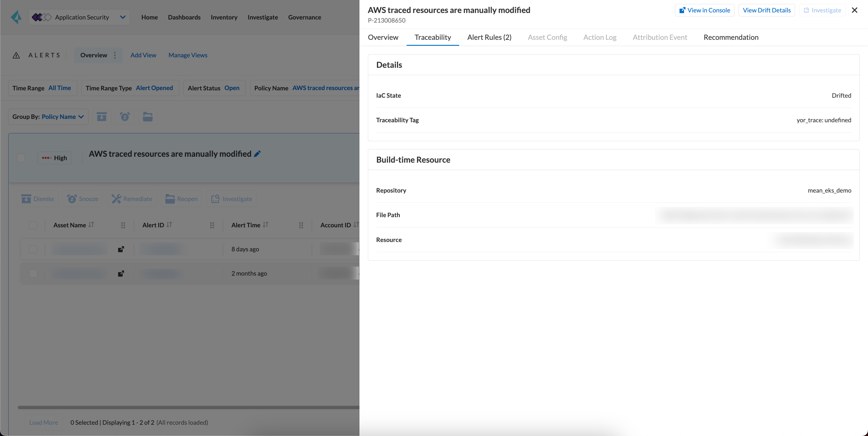This screenshot has width=868, height=436.
Task: Expand the Group By Policy Name dropdown
Action: (x=48, y=117)
